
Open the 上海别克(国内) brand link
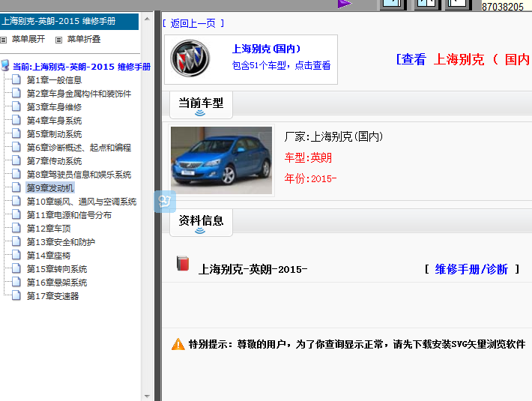pyautogui.click(x=267, y=49)
